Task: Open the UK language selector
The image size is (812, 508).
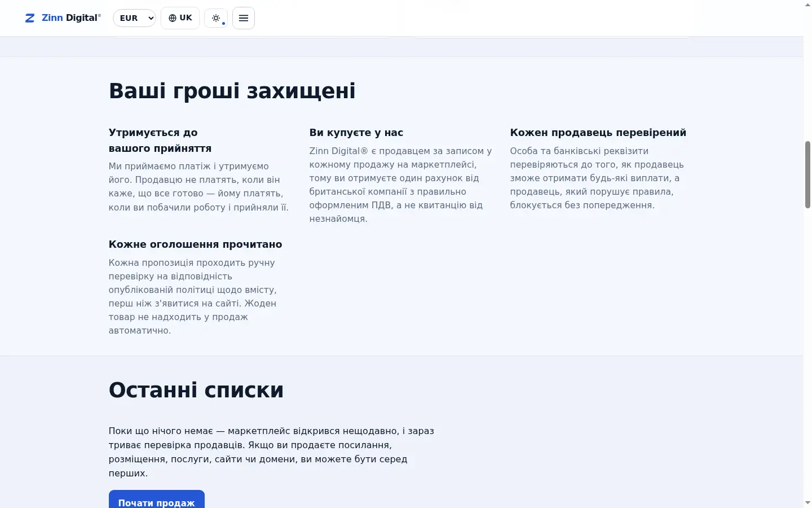Action: click(180, 18)
